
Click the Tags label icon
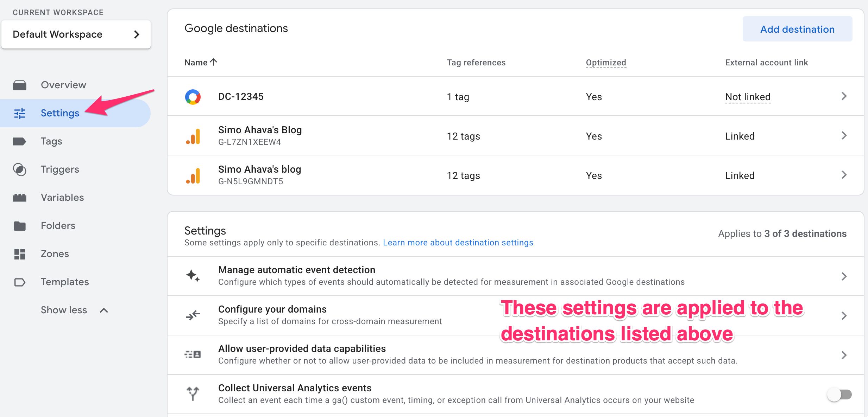20,141
